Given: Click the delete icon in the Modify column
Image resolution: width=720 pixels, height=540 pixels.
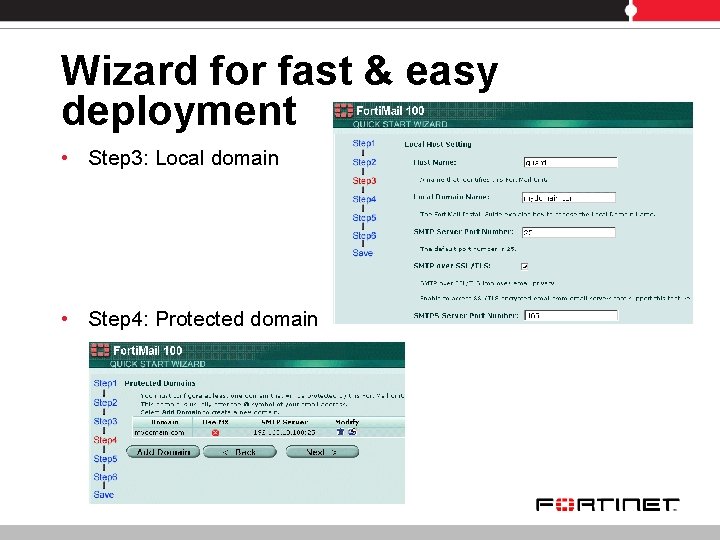Looking at the screenshot, I should point(340,432).
